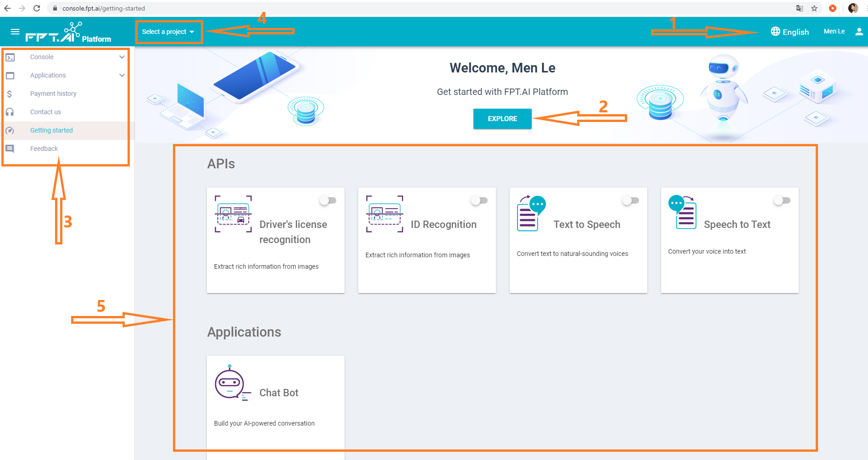
Task: Click the Feedback chat icon
Action: point(10,149)
